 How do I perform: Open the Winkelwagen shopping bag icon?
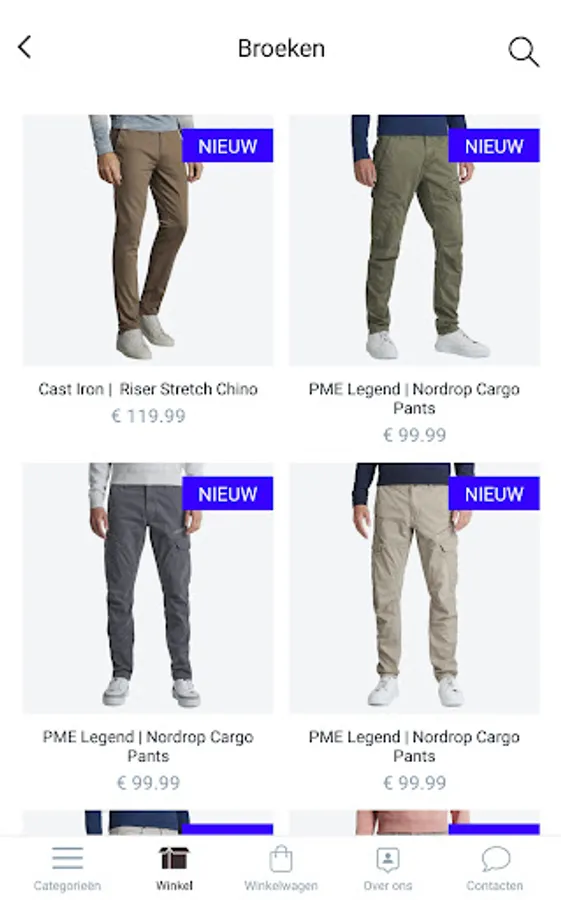pyautogui.click(x=281, y=859)
